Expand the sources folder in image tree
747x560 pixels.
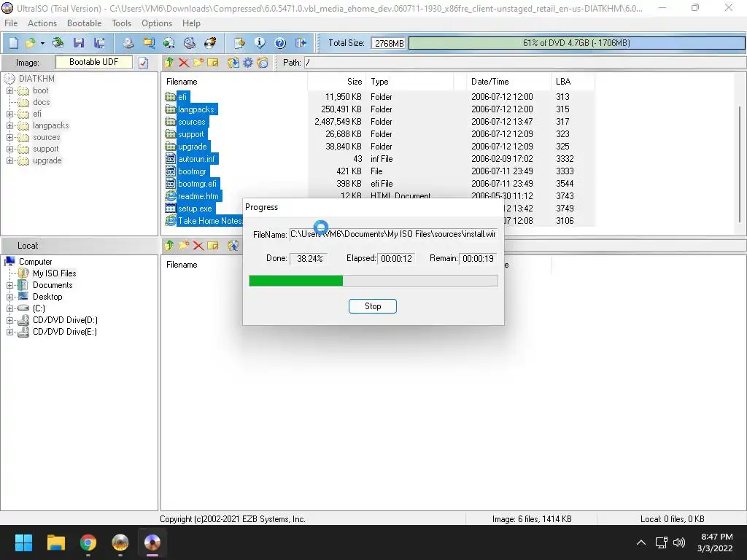9,137
